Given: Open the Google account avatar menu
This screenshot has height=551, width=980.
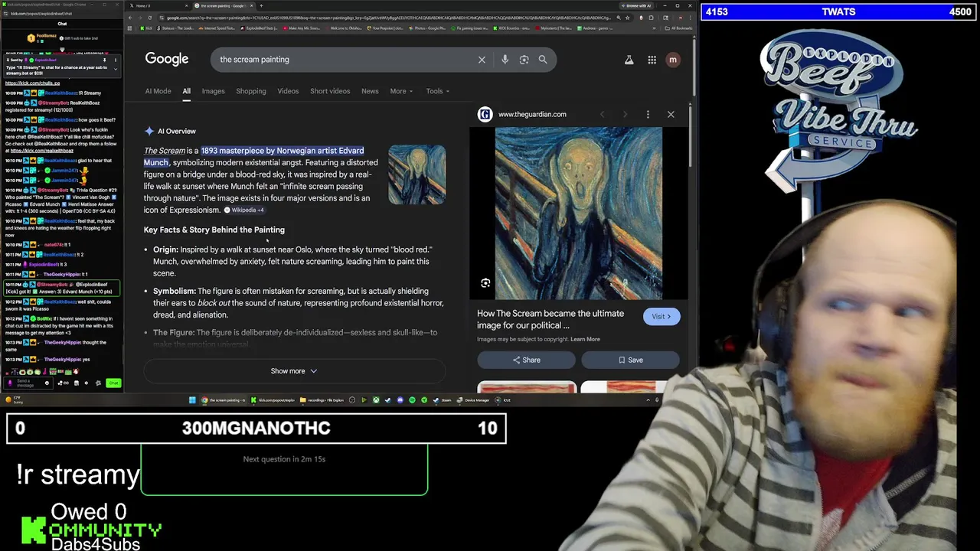Looking at the screenshot, I should tap(673, 60).
